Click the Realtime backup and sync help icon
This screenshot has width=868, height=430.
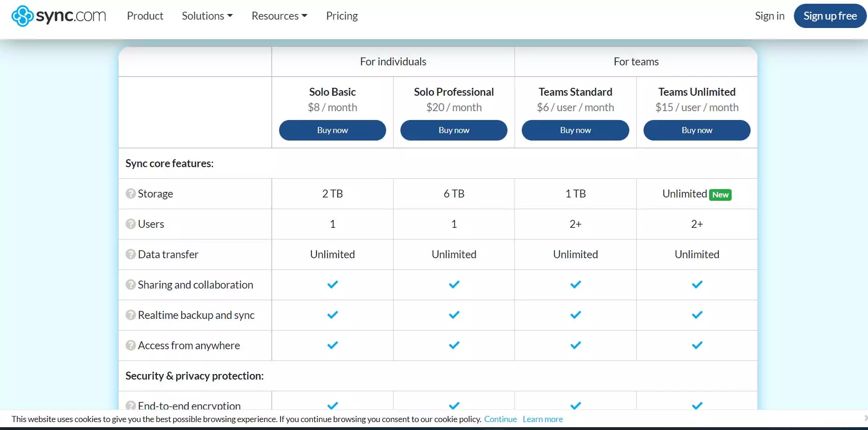pos(131,315)
